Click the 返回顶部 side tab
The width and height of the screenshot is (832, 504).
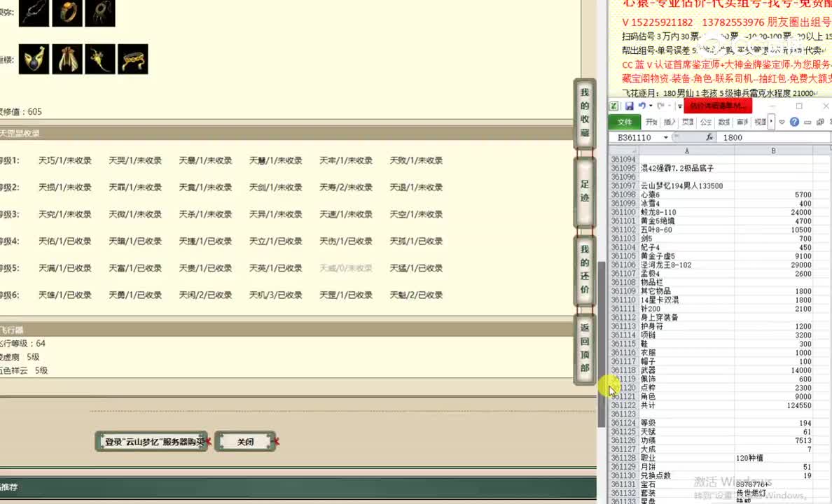[585, 348]
